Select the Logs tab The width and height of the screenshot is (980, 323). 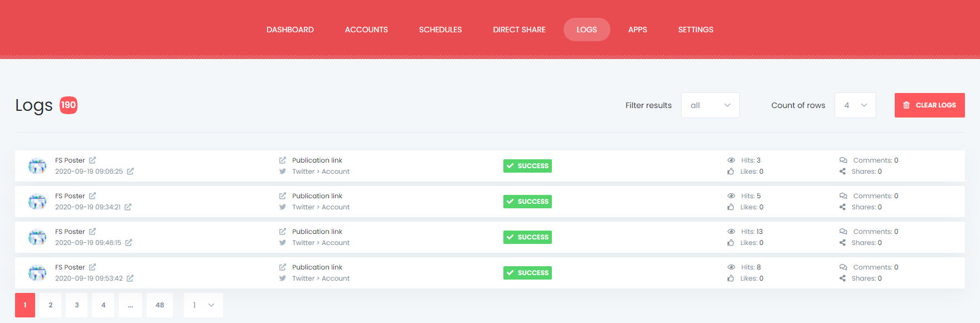pos(587,30)
